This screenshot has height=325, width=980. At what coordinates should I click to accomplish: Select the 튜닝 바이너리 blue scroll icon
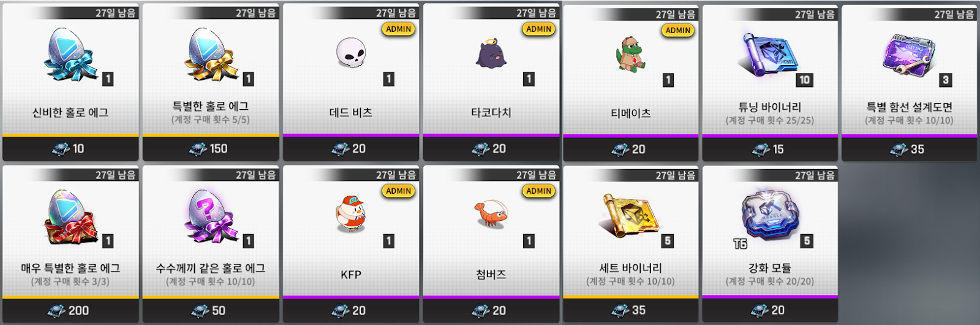coord(770,55)
